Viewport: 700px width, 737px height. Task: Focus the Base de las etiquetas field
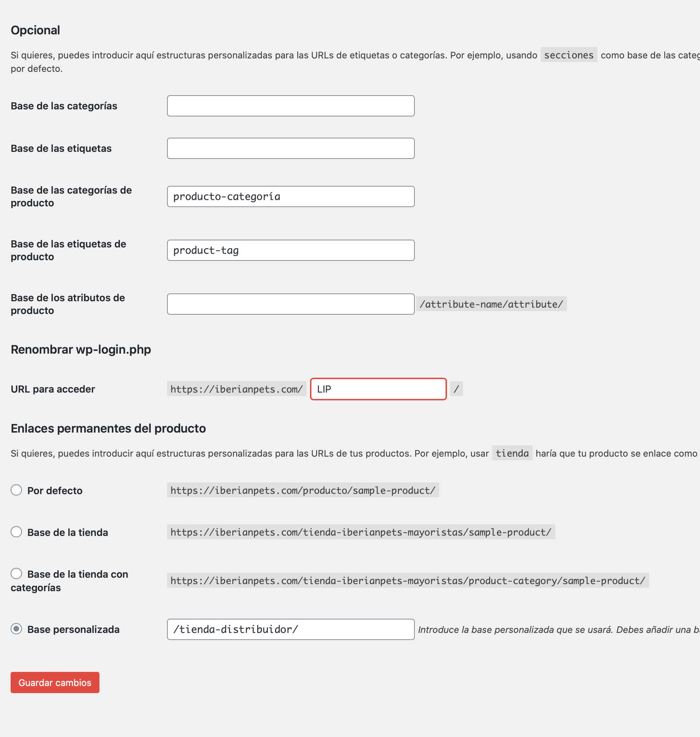pos(291,149)
